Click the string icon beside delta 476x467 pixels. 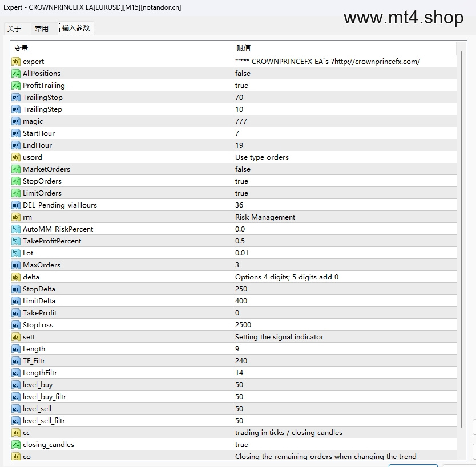16,277
